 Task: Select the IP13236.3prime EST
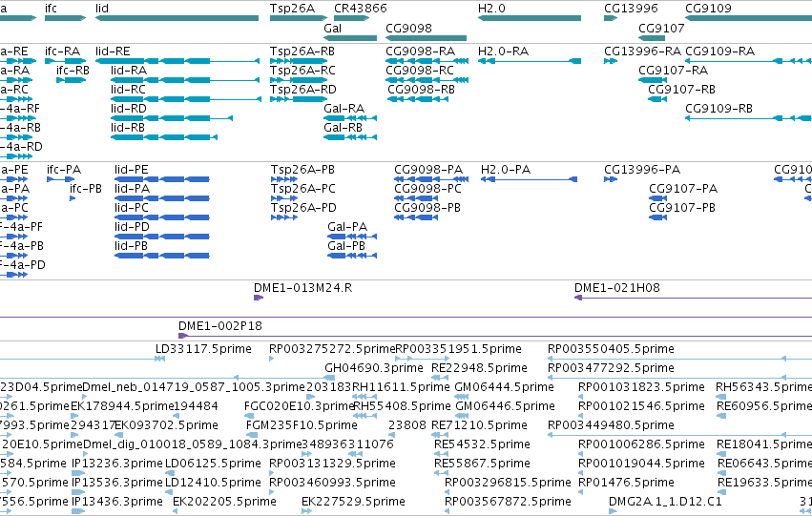(x=78, y=473)
